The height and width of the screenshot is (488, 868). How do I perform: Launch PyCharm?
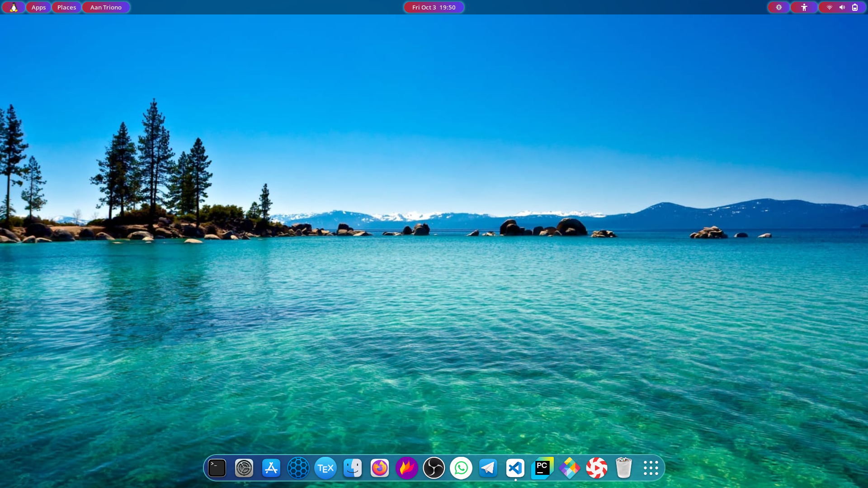(542, 468)
